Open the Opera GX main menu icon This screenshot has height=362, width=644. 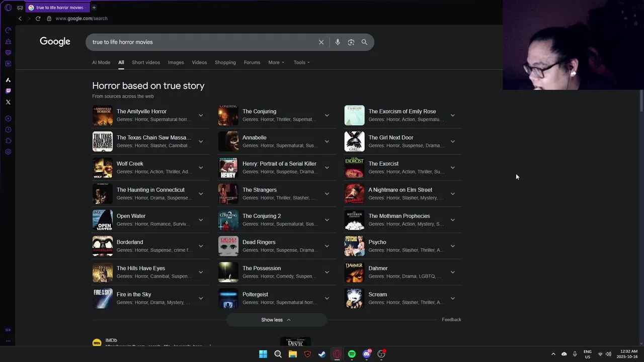coord(8,8)
